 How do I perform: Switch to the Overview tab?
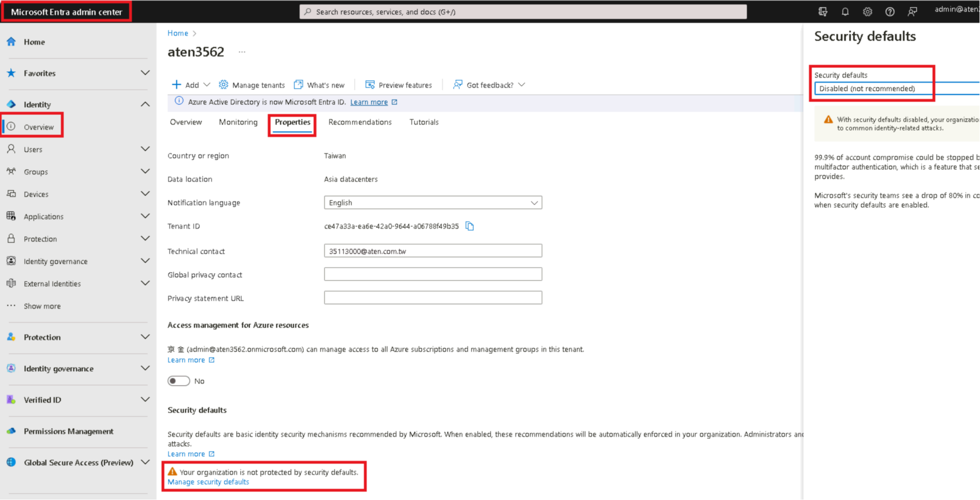186,122
